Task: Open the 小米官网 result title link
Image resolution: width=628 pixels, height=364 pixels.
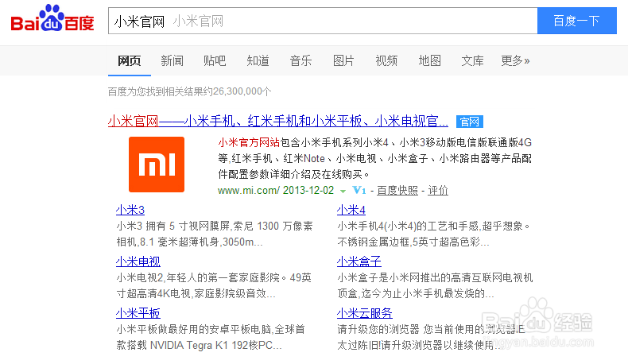Action: (278, 121)
